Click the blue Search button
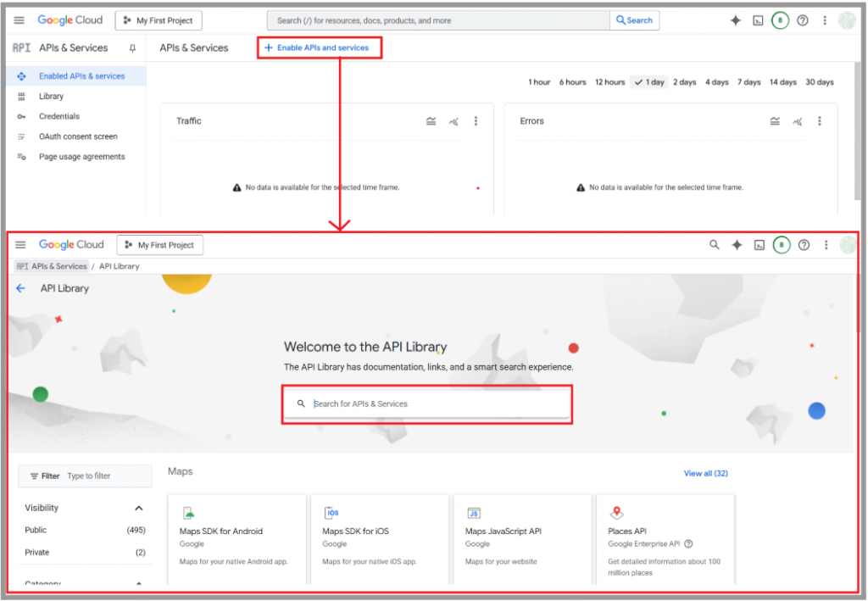The width and height of the screenshot is (868, 601). [x=634, y=20]
